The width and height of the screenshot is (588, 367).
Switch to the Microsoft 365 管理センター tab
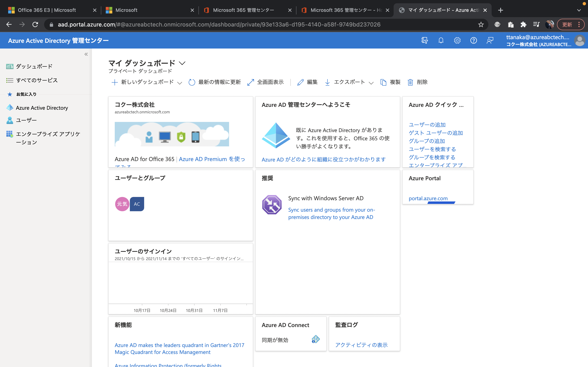pyautogui.click(x=243, y=10)
